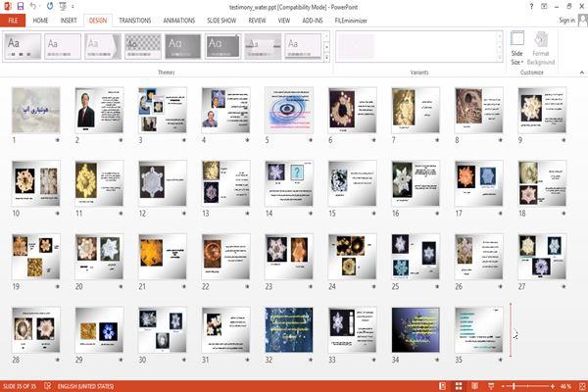Click the PowerPoint application logo icon

[x=7, y=7]
